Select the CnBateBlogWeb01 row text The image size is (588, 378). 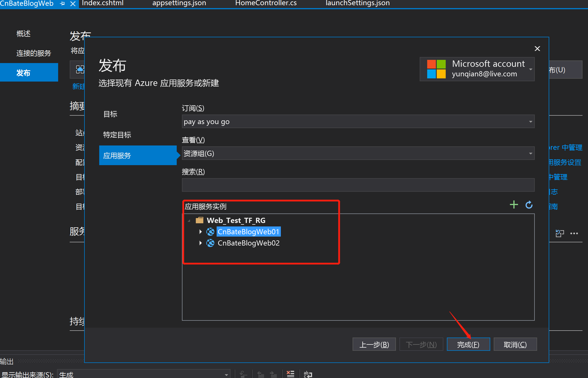(x=248, y=232)
